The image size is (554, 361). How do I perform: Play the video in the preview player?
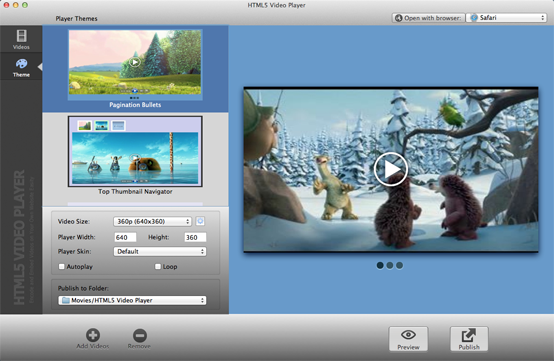pyautogui.click(x=390, y=169)
